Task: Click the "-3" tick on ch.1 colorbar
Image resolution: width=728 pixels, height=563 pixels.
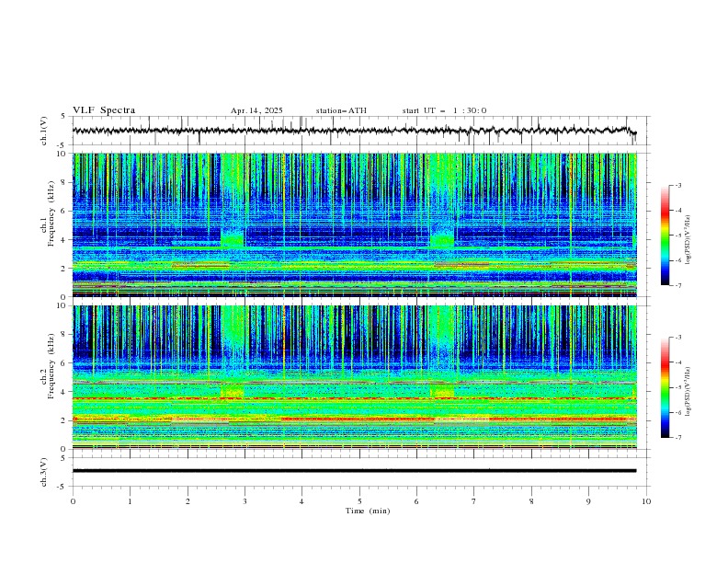Action: tap(678, 185)
